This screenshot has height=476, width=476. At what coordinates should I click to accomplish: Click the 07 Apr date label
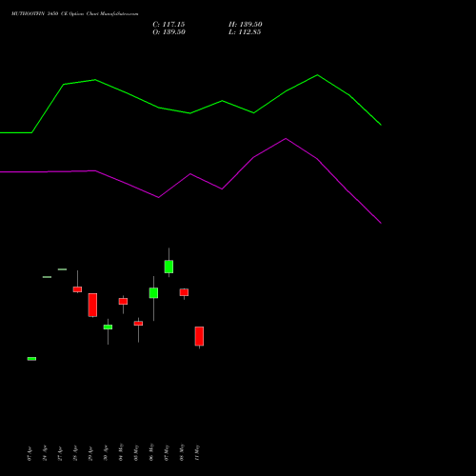click(30, 454)
